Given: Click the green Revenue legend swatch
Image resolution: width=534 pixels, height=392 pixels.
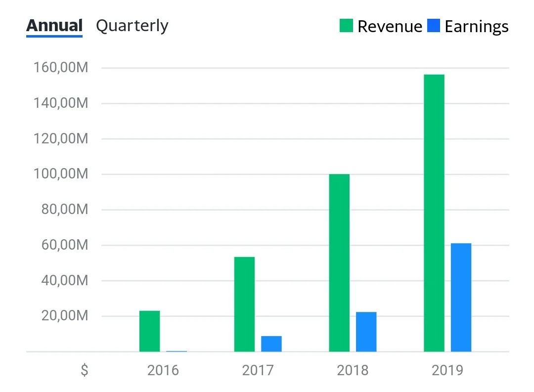Looking at the screenshot, I should tap(346, 26).
